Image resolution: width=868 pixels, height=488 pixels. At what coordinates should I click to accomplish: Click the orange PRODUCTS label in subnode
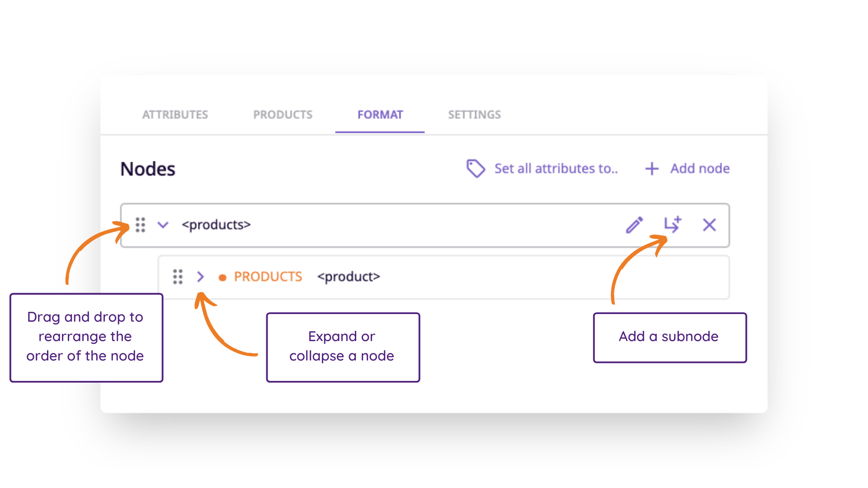click(268, 277)
